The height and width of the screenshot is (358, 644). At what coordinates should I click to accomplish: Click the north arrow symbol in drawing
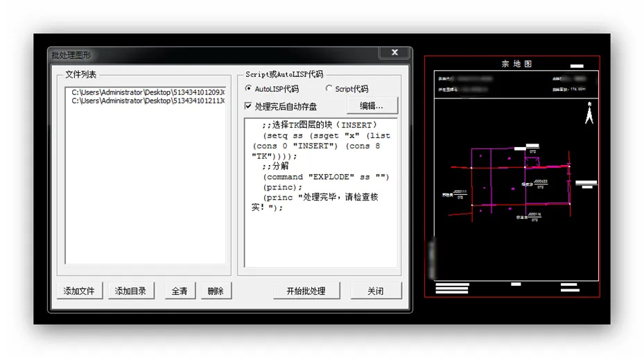pyautogui.click(x=589, y=113)
